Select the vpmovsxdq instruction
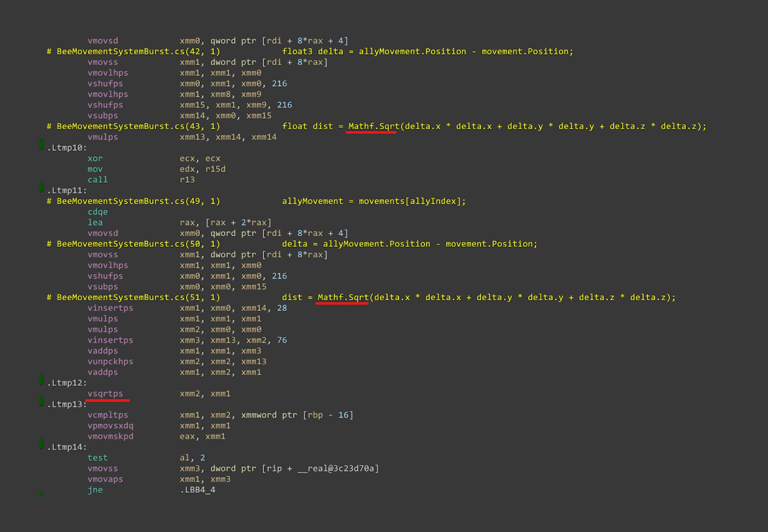 [159, 425]
